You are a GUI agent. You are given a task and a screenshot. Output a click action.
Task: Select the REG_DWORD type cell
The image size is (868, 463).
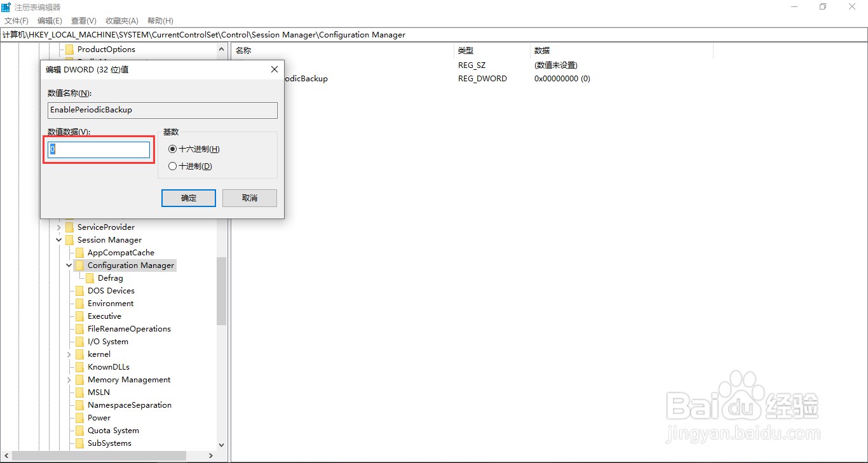pyautogui.click(x=482, y=79)
